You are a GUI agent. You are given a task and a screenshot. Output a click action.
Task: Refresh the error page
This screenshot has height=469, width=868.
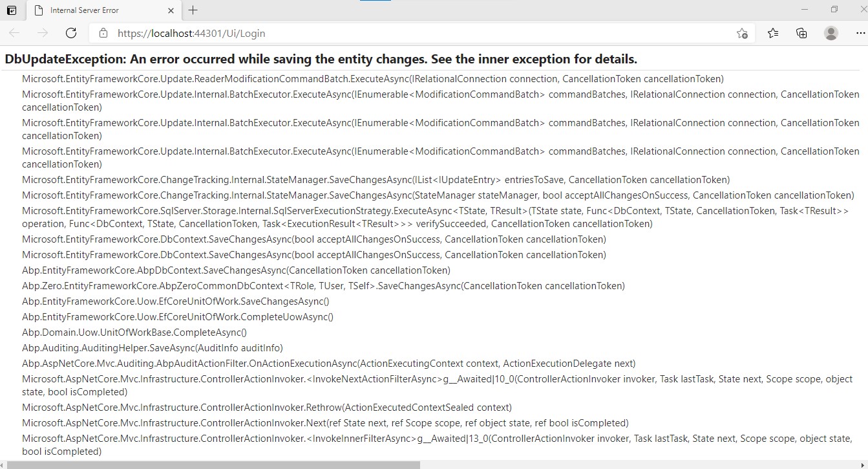[70, 33]
